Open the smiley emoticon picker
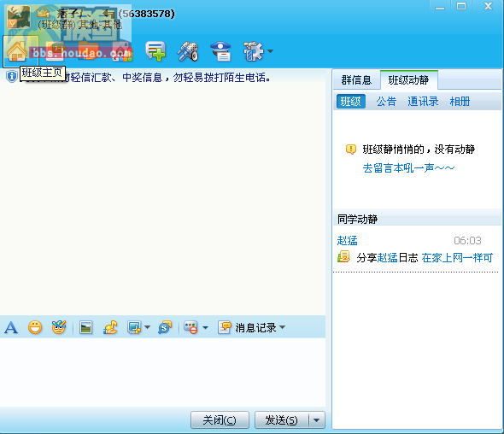Image resolution: width=504 pixels, height=434 pixels. tap(35, 327)
